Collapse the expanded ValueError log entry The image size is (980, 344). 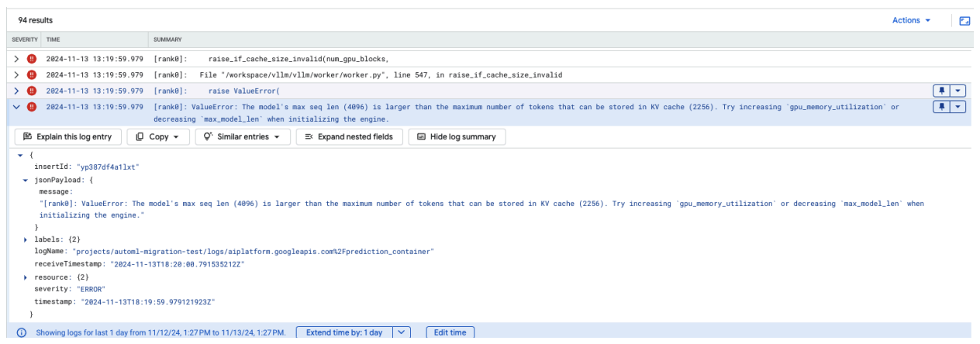click(x=16, y=107)
